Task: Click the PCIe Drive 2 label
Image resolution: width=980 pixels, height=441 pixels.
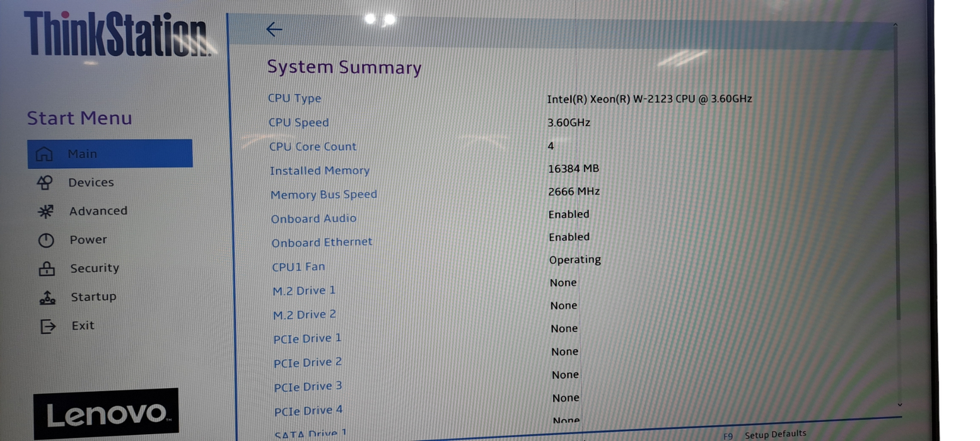Action: click(308, 362)
